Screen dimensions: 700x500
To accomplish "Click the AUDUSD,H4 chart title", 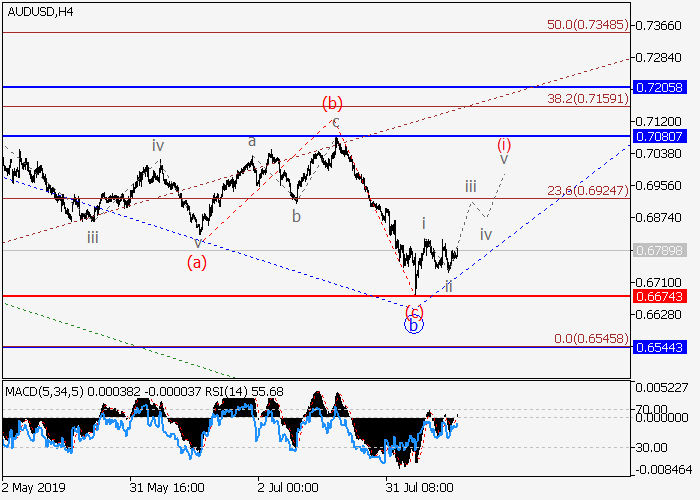I will [x=45, y=11].
